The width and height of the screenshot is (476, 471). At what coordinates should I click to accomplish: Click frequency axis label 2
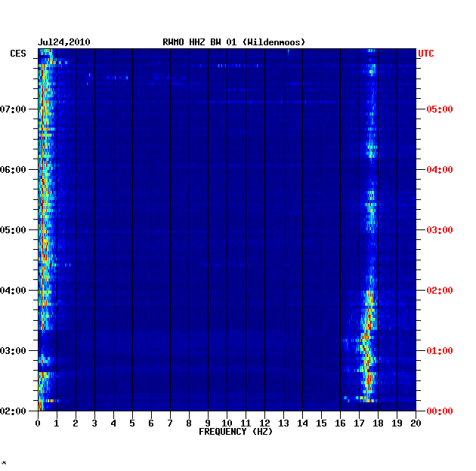pos(76,423)
